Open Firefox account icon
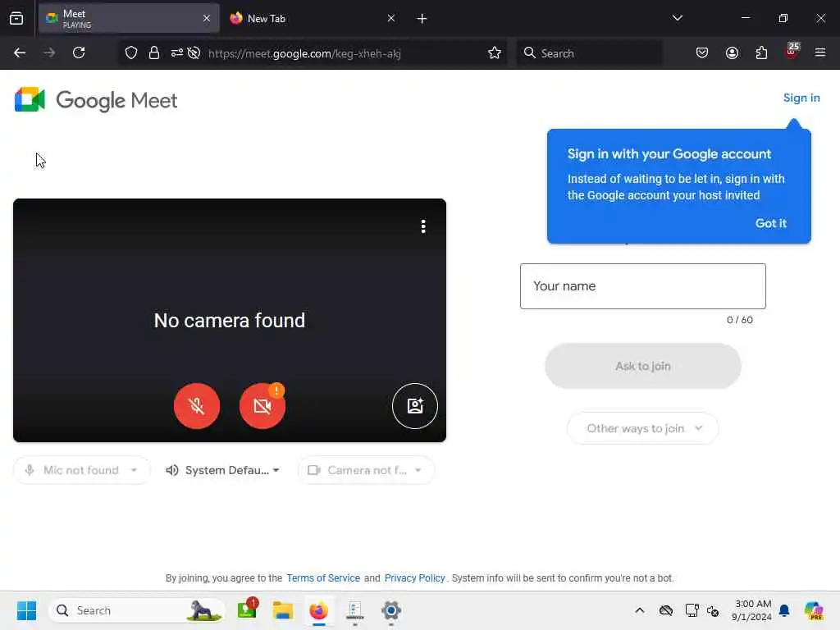This screenshot has width=840, height=630. click(x=732, y=52)
